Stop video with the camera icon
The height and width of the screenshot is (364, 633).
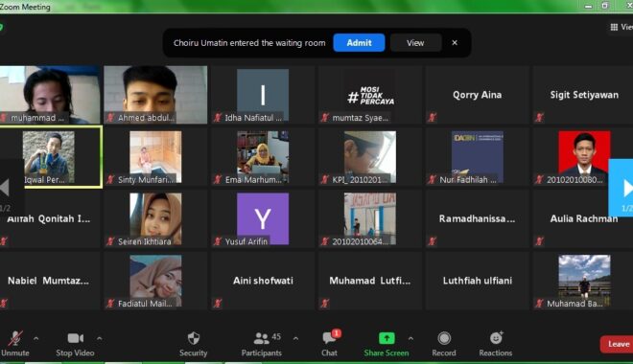pos(75,344)
